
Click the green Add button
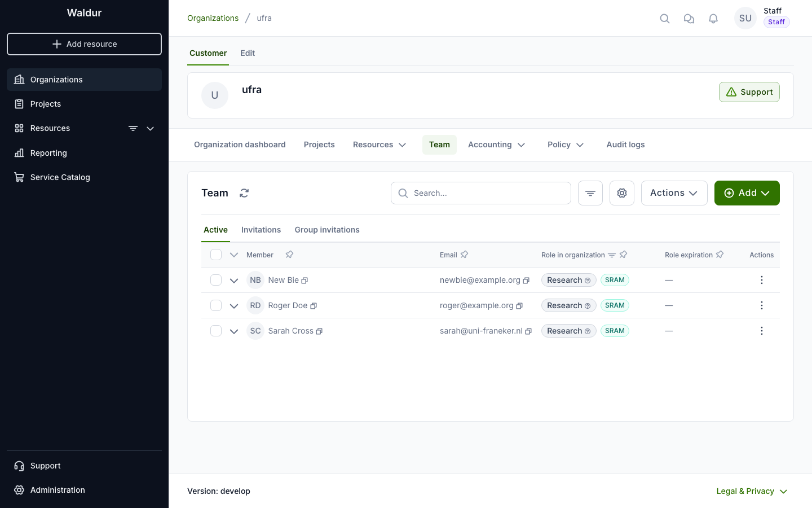747,193
